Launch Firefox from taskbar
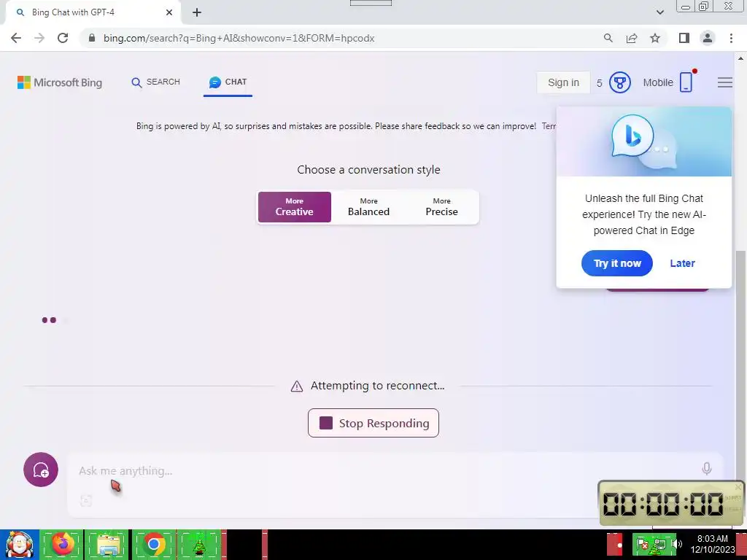This screenshot has height=560, width=747. click(62, 544)
